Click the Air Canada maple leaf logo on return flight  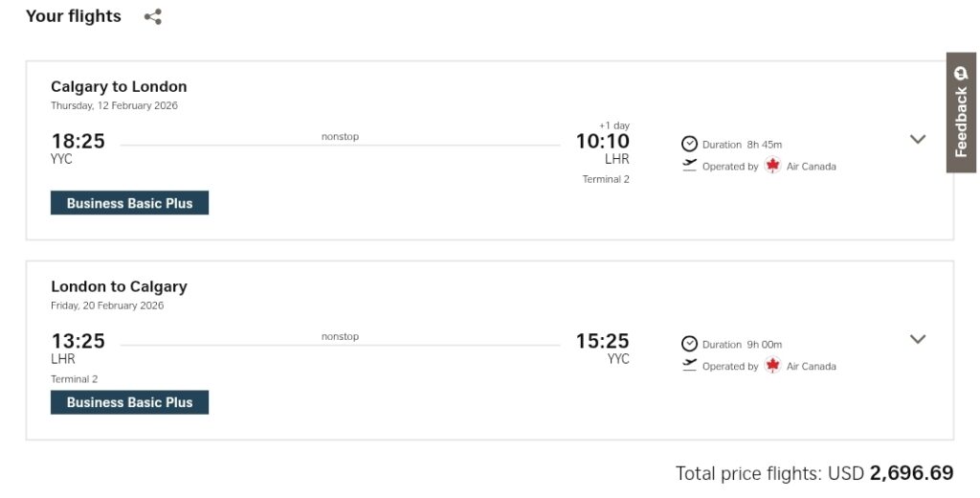point(773,366)
